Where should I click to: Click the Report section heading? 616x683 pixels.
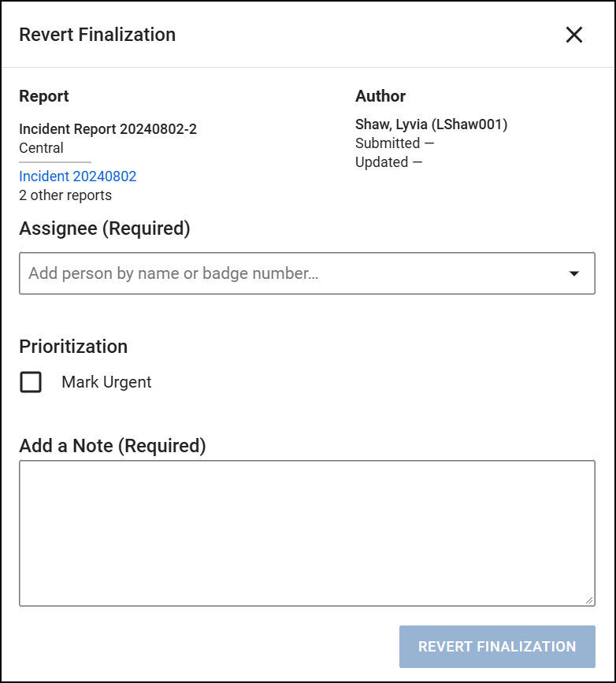(x=44, y=96)
